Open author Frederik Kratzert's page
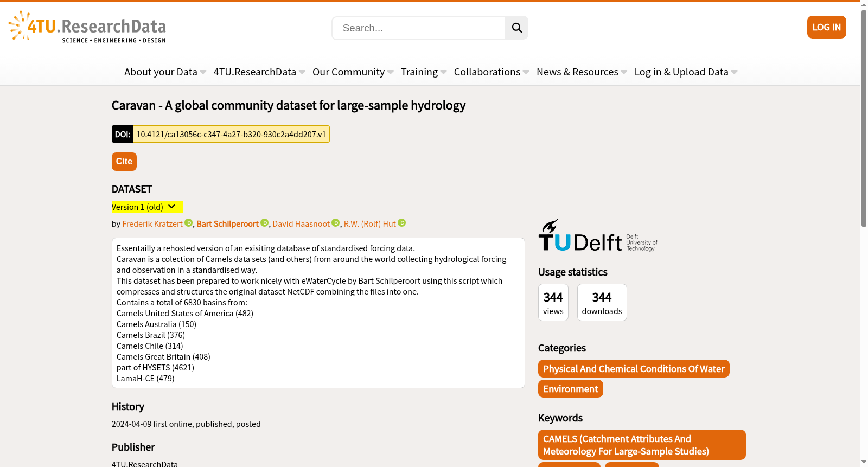The width and height of the screenshot is (868, 467). point(152,223)
